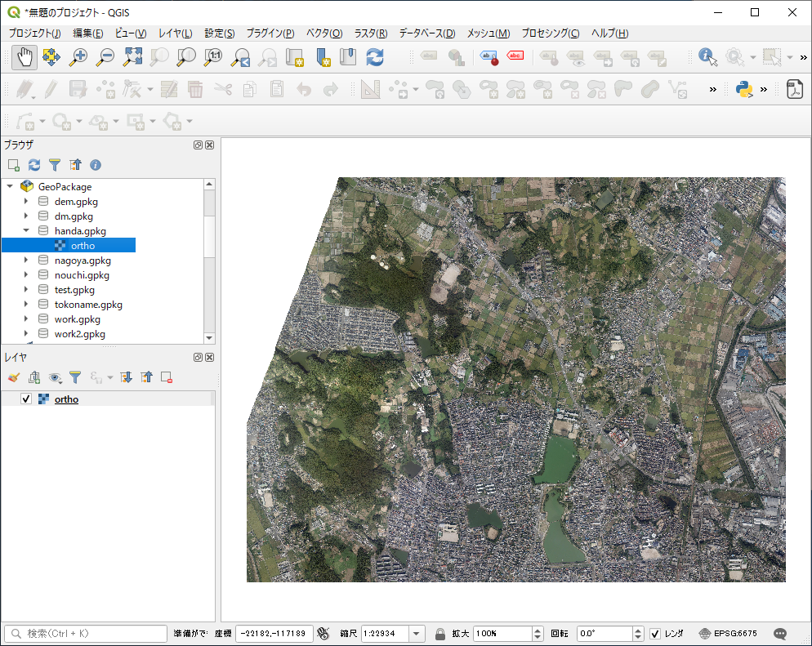Uncheck the ortho layer visibility checkbox
Image resolution: width=812 pixels, height=646 pixels.
pyautogui.click(x=26, y=399)
